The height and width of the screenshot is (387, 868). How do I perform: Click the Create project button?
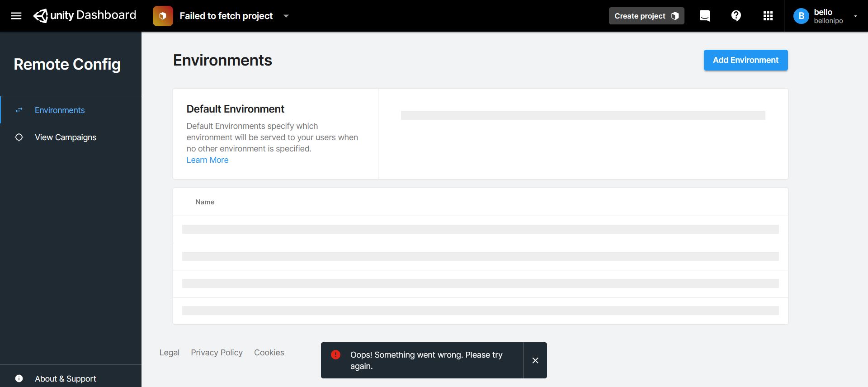[x=646, y=16]
